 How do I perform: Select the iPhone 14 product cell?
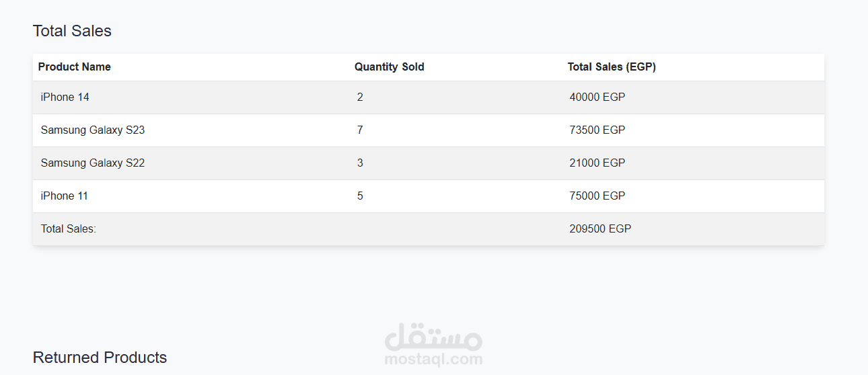[x=65, y=97]
